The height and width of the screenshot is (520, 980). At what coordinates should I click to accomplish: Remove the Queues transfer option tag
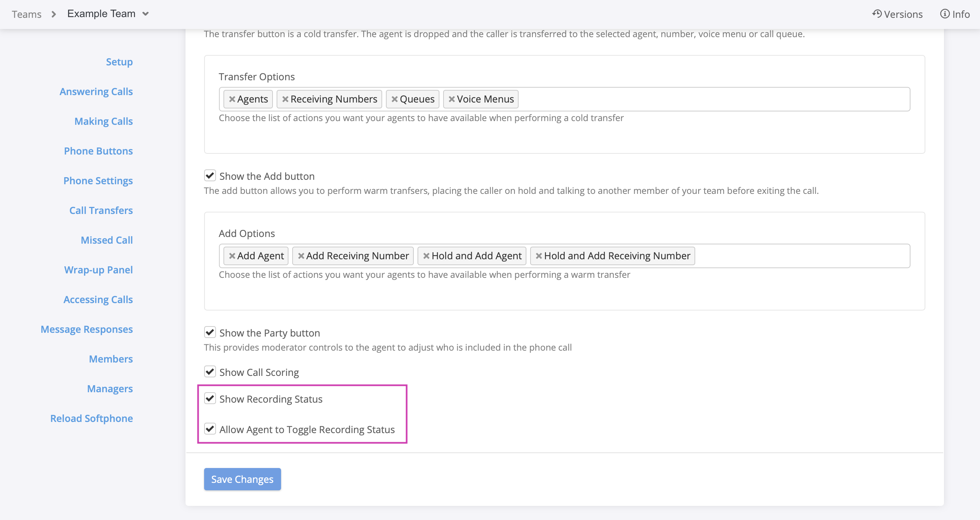394,99
